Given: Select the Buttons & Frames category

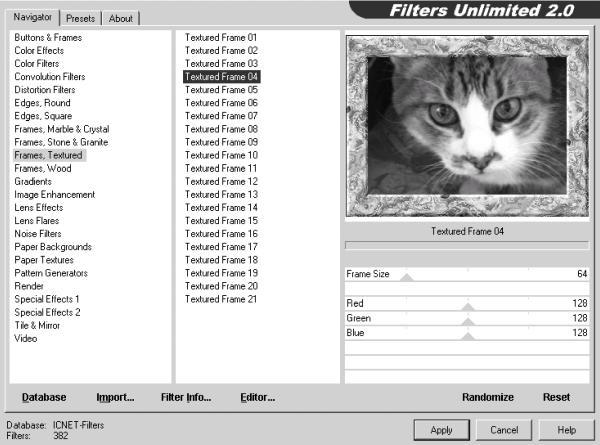Looking at the screenshot, I should (48, 37).
